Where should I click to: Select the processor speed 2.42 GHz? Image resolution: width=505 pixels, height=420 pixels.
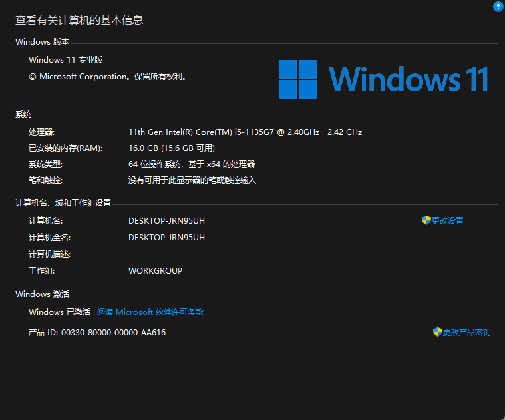coord(345,132)
